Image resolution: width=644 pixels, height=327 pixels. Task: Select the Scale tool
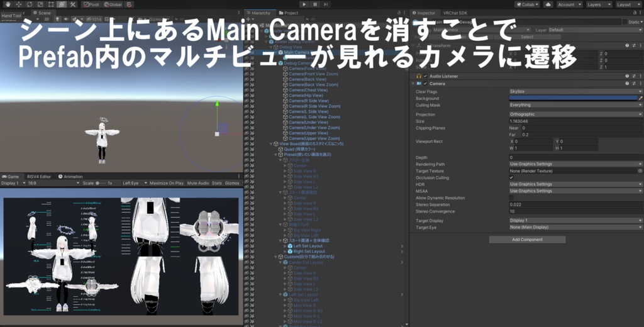tap(40, 4)
